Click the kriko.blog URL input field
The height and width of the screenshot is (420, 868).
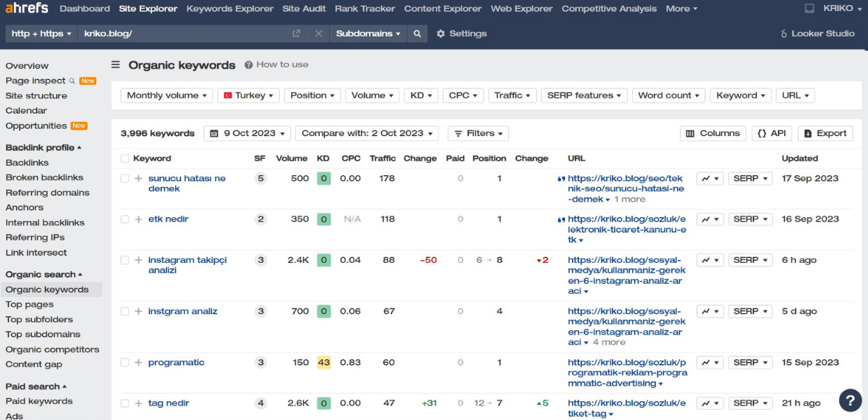(x=184, y=34)
